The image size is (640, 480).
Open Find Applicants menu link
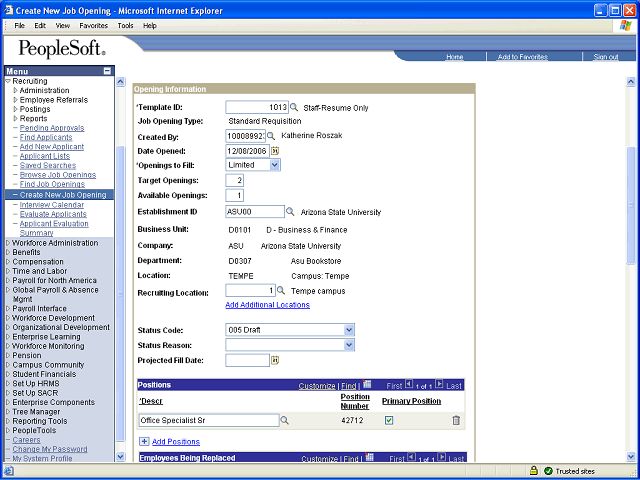click(46, 137)
